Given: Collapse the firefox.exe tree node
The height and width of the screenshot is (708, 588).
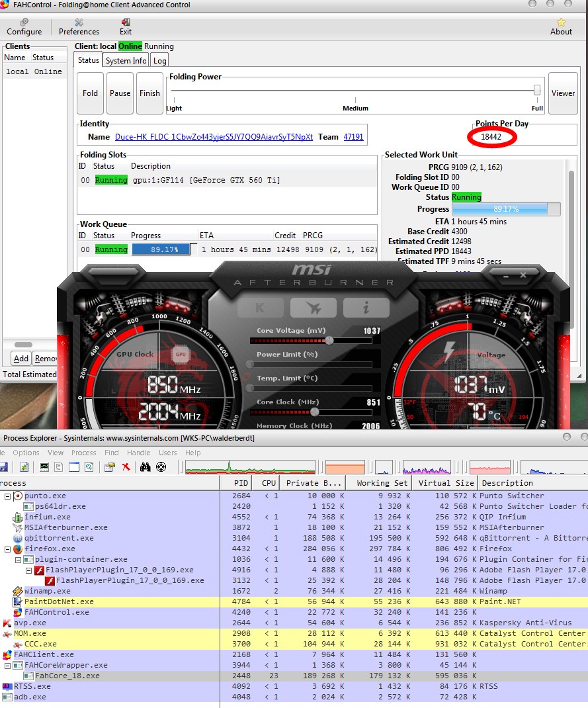Looking at the screenshot, I should (7, 549).
